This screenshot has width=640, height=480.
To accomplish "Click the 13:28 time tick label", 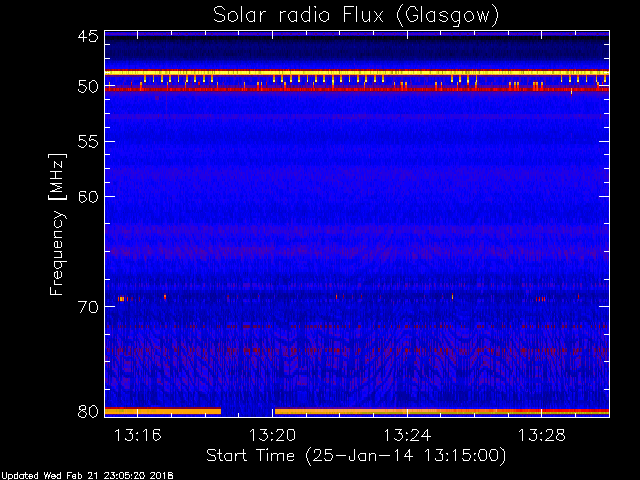I will coord(542,435).
